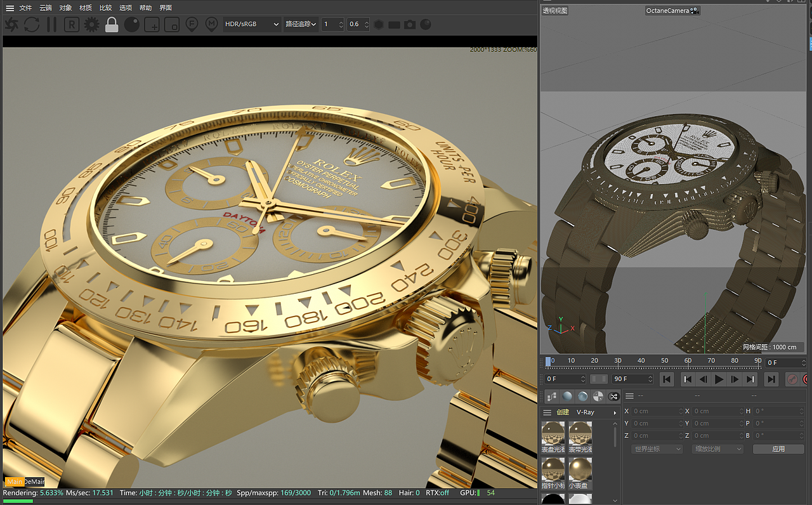This screenshot has height=505, width=812.
Task: Go to the previous key
Action: 687,379
